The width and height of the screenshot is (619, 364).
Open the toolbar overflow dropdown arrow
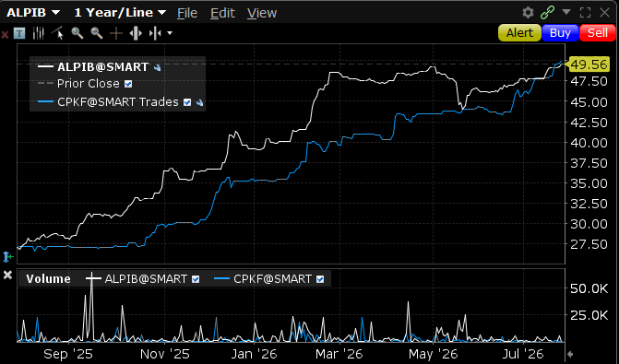pyautogui.click(x=170, y=33)
